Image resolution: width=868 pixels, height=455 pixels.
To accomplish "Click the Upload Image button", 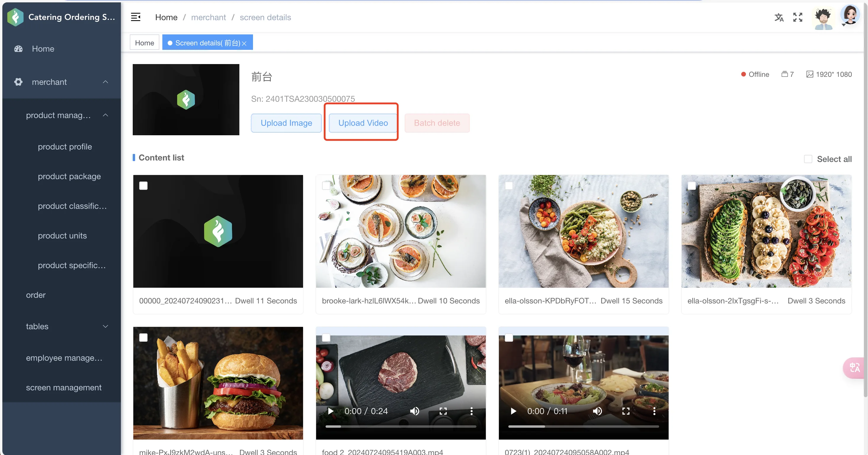I will click(286, 123).
